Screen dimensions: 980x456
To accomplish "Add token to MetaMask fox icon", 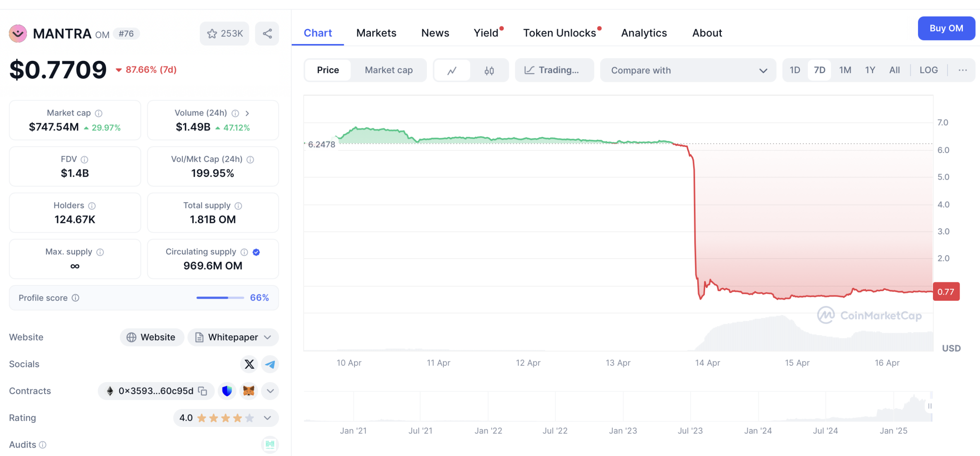I will [249, 391].
